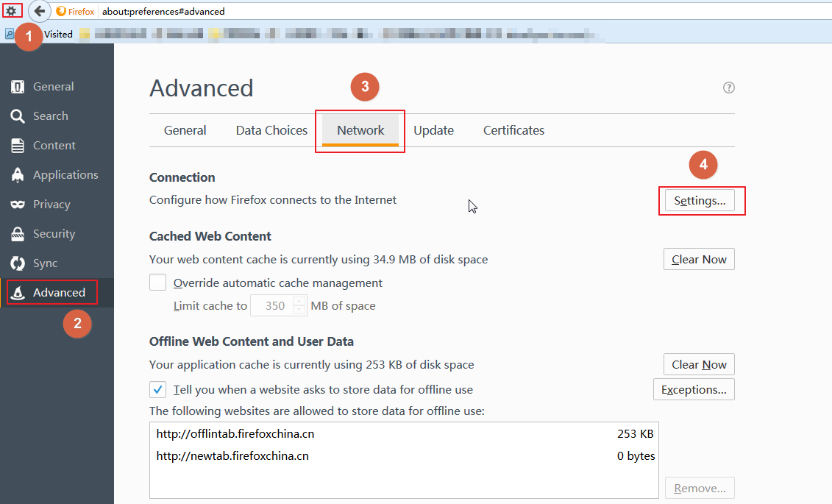Image resolution: width=832 pixels, height=504 pixels.
Task: Uncheck Tell you when a website asks to store data
Action: point(157,389)
